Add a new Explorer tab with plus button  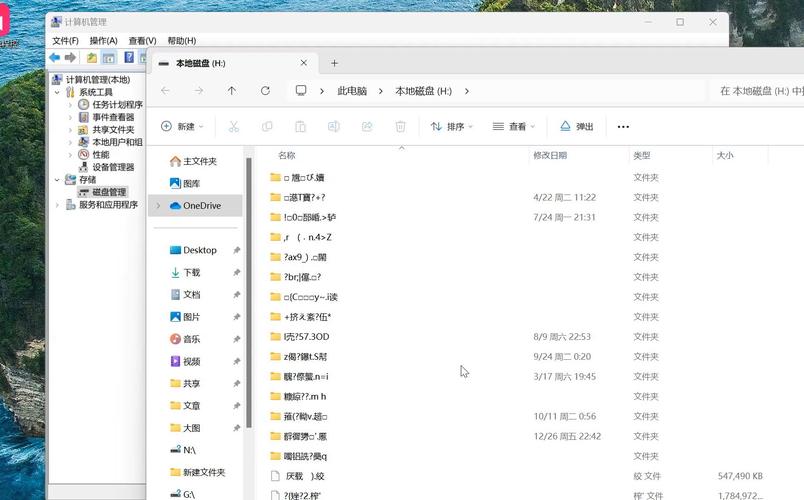(x=334, y=63)
